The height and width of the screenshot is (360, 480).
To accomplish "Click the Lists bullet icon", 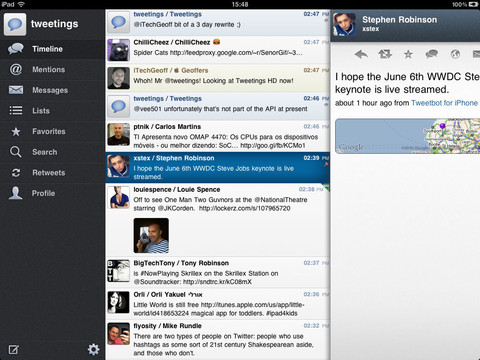I will coord(16,110).
